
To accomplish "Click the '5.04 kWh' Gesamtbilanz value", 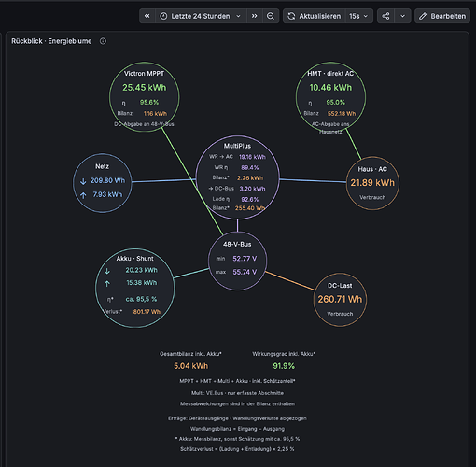I will (x=190, y=366).
